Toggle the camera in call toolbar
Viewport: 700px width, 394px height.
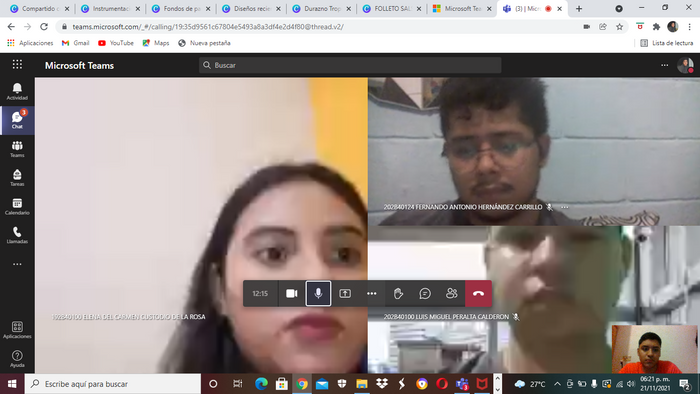pyautogui.click(x=292, y=293)
